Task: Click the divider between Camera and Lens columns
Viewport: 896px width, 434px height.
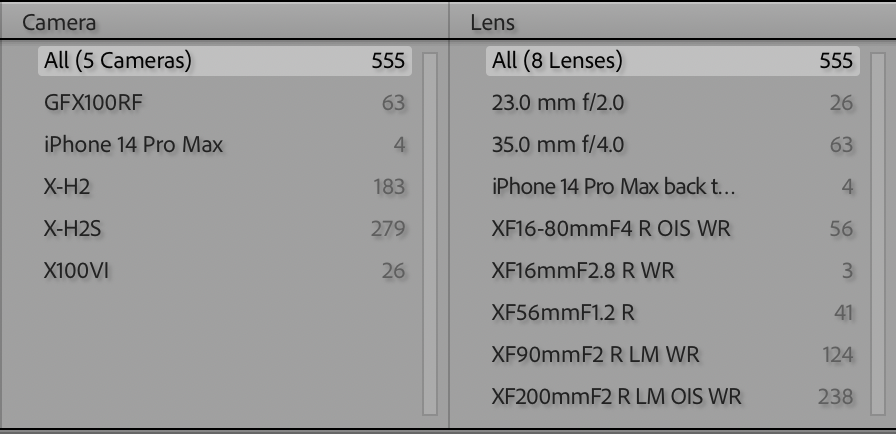Action: point(450,232)
